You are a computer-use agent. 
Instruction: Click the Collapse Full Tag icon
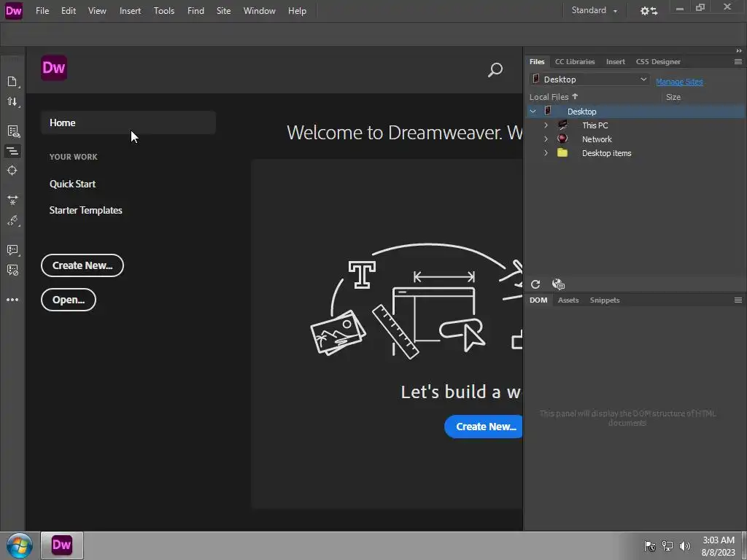tap(13, 200)
